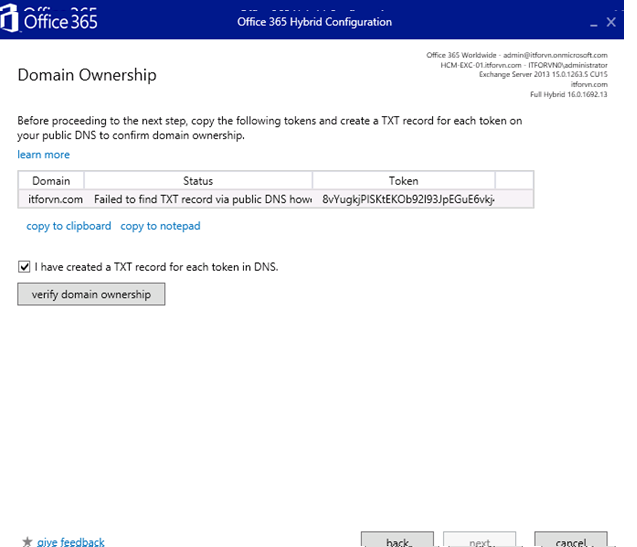
Task: Open the learn more link
Action: [x=43, y=155]
